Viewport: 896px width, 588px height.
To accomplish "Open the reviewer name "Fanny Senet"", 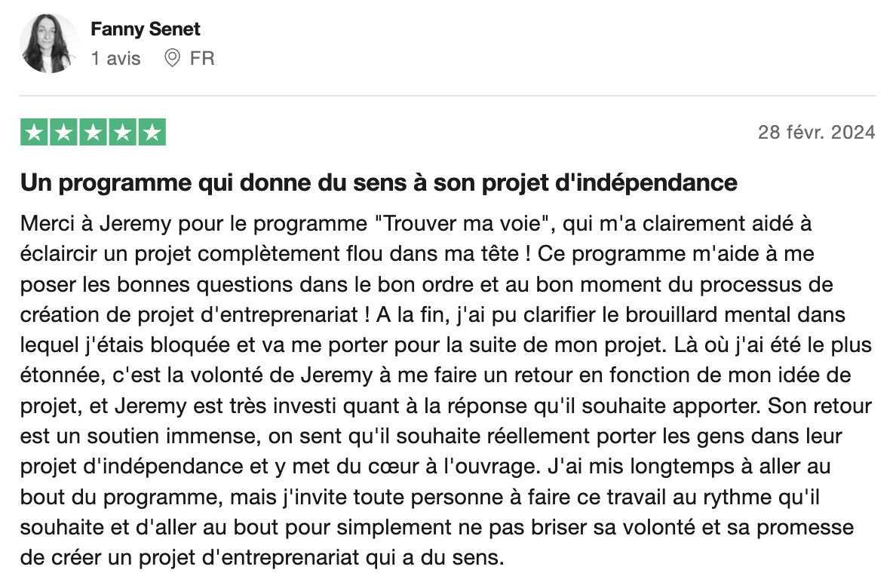I will click(146, 29).
